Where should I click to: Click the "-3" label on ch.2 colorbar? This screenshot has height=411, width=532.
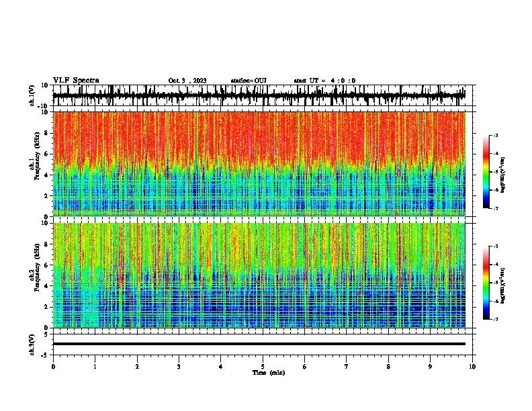[496, 246]
